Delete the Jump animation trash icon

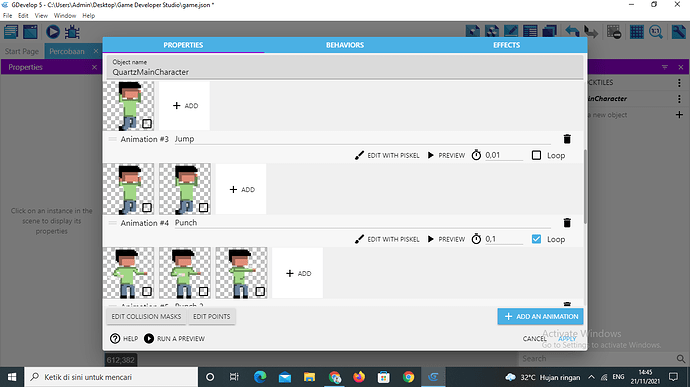(x=567, y=139)
